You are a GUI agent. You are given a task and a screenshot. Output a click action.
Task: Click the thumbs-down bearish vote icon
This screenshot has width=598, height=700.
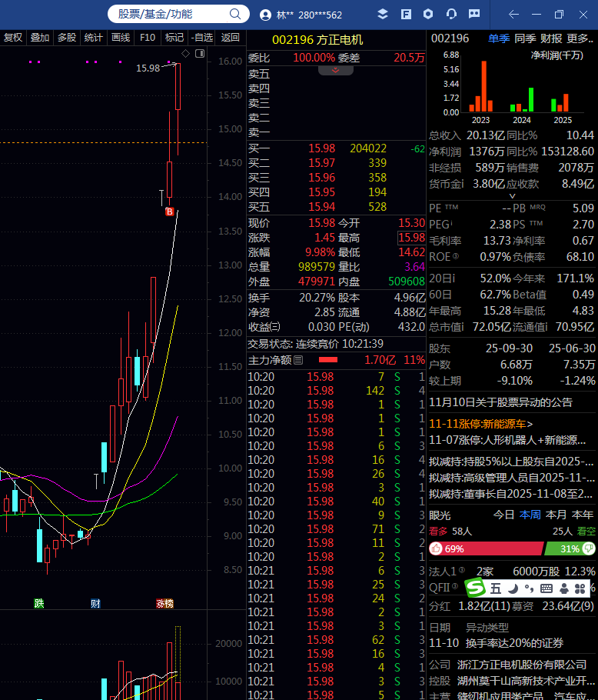coord(589,548)
